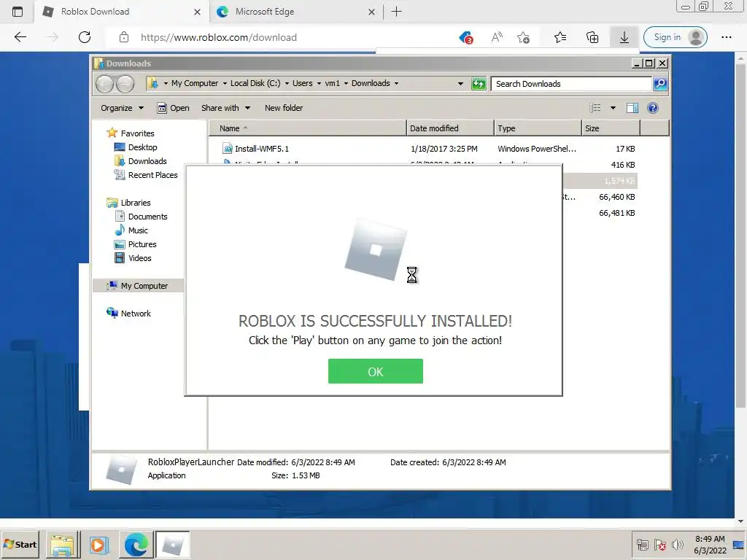Go back in Edge browser
This screenshot has width=747, height=560.
pos(20,37)
